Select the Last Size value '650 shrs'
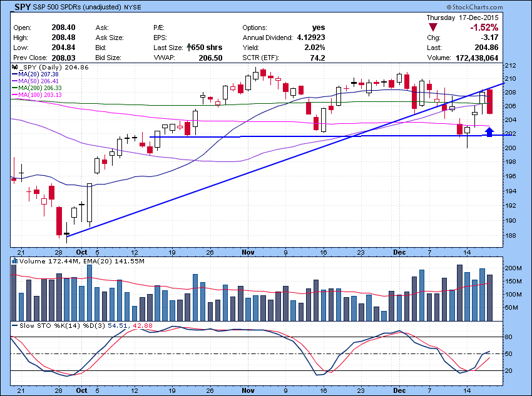 pos(207,48)
